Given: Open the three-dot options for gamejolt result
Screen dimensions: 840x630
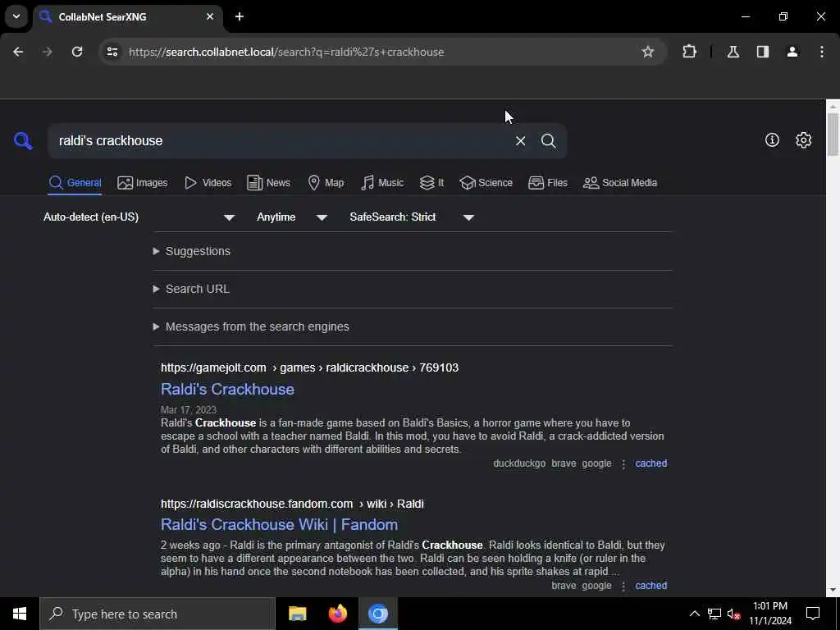Looking at the screenshot, I should pos(623,464).
